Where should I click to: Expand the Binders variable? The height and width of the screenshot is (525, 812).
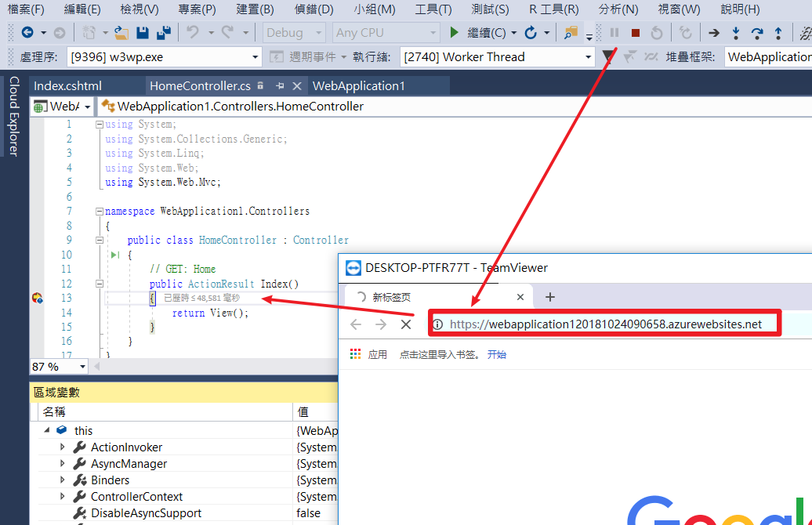(x=63, y=480)
